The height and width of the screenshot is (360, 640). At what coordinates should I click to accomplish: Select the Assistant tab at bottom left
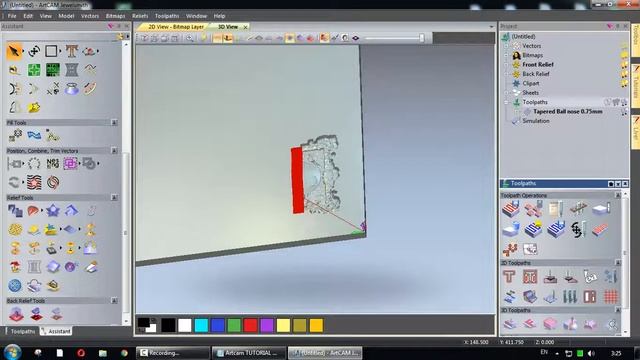(x=56, y=331)
